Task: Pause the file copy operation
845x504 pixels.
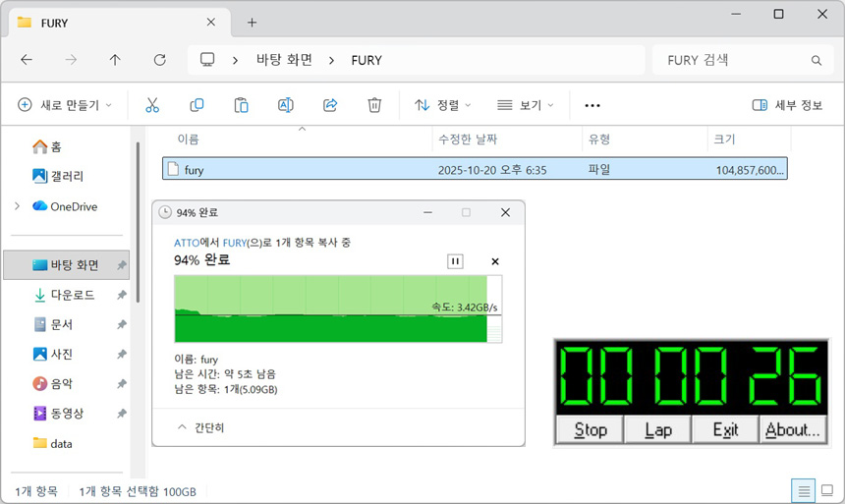Action: (455, 261)
